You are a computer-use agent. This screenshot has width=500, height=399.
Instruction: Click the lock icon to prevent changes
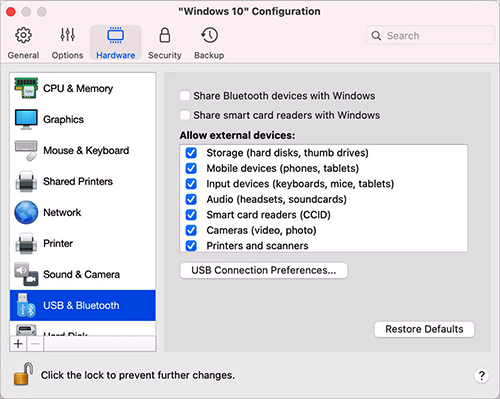point(23,374)
